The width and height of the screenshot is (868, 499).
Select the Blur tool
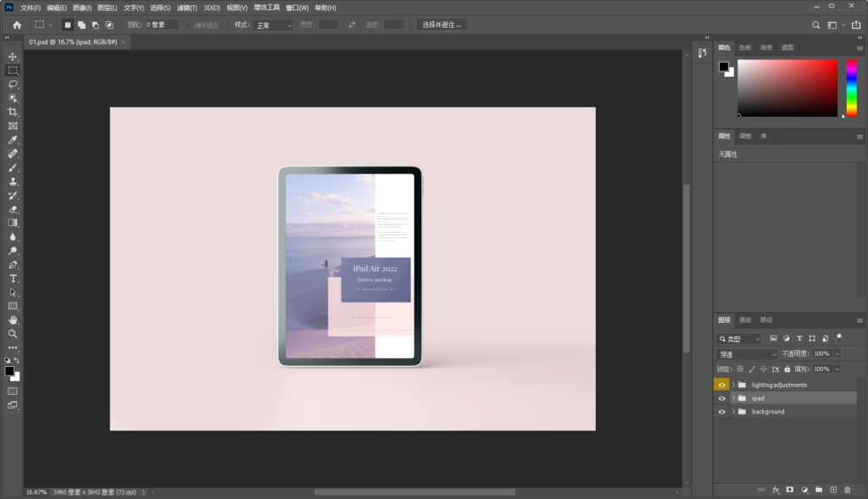pyautogui.click(x=13, y=236)
